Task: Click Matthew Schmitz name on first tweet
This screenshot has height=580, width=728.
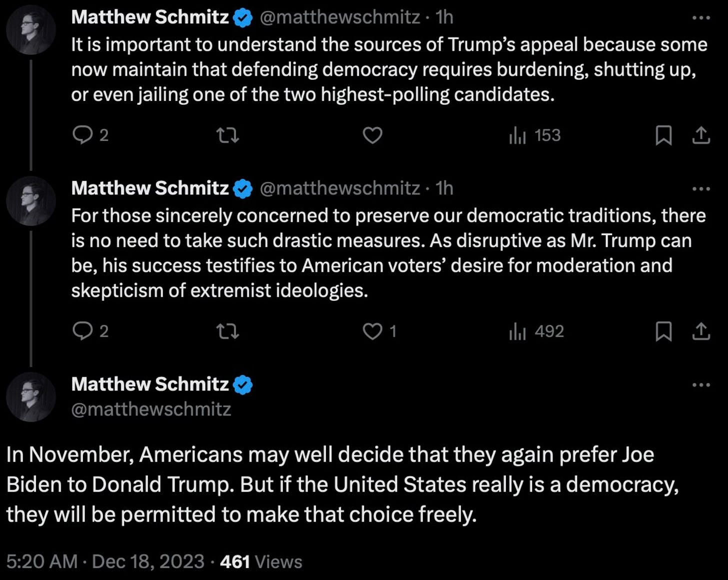Action: pyautogui.click(x=149, y=17)
